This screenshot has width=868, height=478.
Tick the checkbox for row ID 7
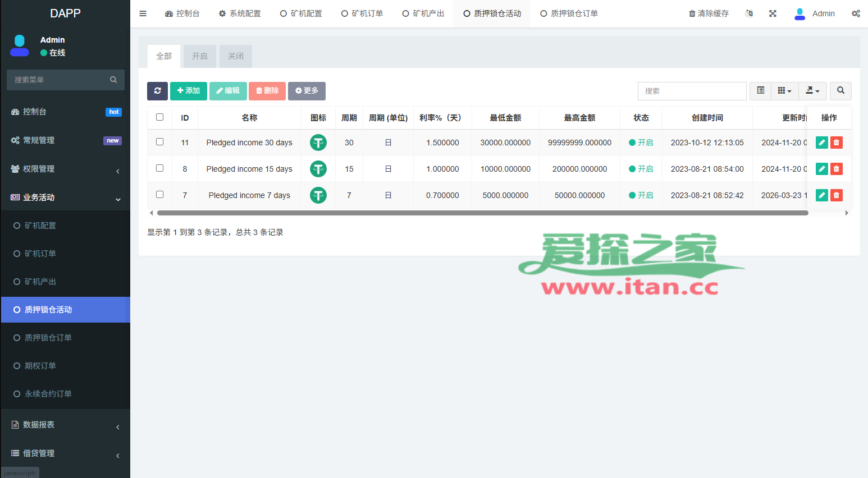[160, 195]
